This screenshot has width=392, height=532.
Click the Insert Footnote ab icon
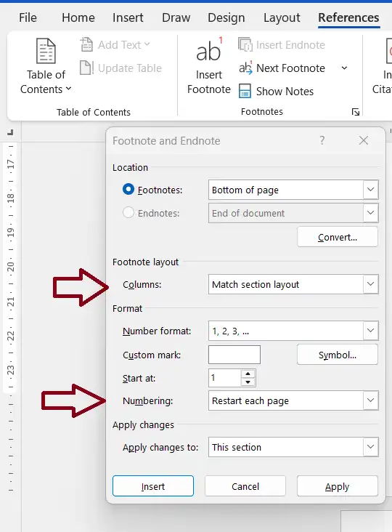tap(209, 50)
